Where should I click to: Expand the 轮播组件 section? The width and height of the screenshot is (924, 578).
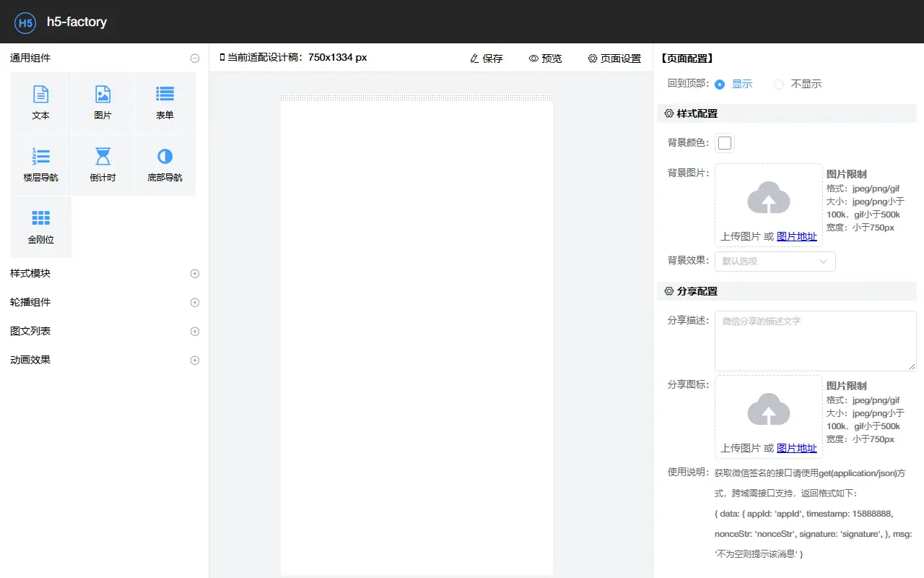click(195, 303)
